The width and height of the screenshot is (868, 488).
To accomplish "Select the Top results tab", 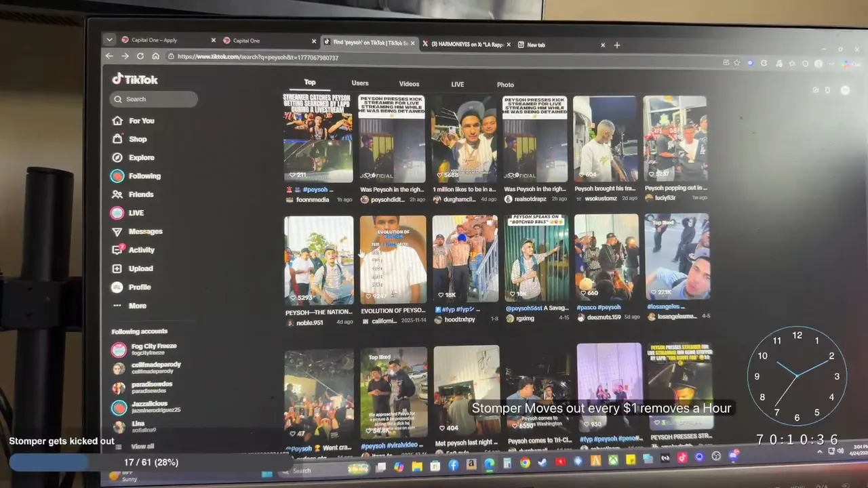I will 310,82.
